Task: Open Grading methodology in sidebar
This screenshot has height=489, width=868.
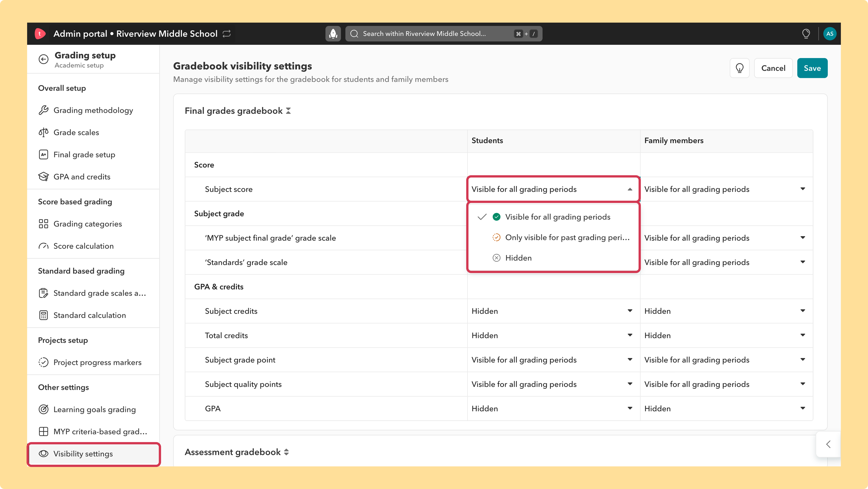Action: pyautogui.click(x=93, y=110)
